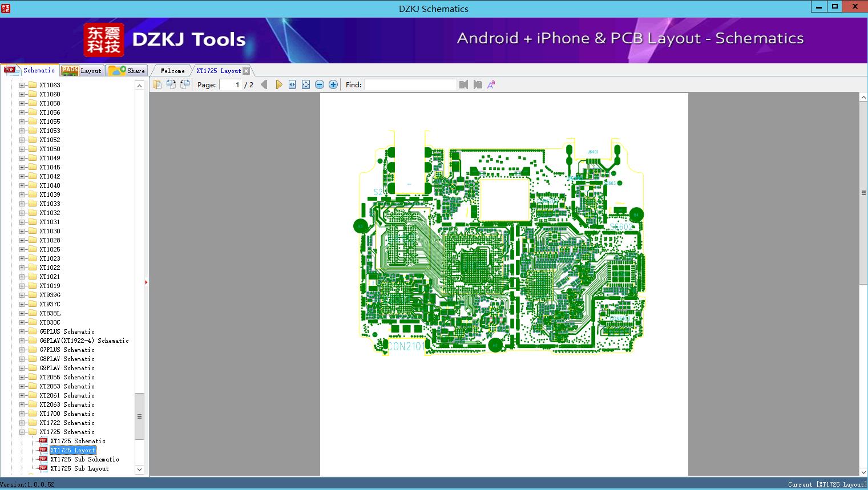This screenshot has width=868, height=490.
Task: Select the XT1725 Layout document tab
Action: pos(219,71)
